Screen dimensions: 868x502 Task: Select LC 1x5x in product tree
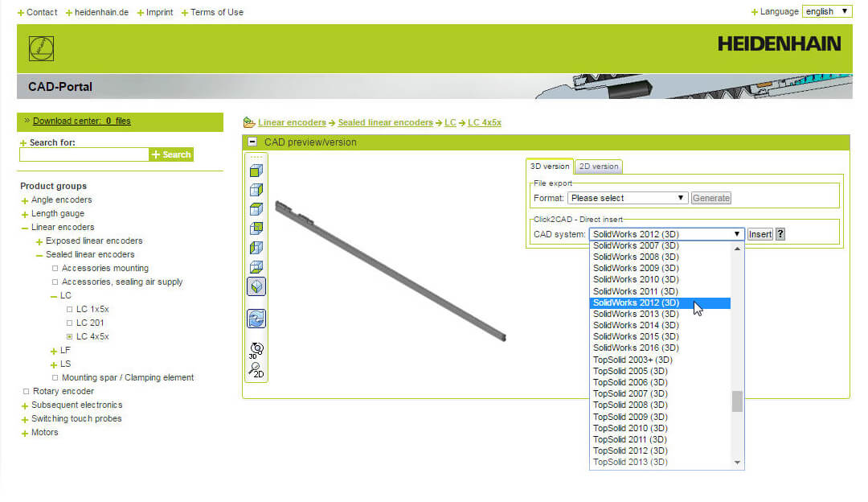pyautogui.click(x=92, y=309)
